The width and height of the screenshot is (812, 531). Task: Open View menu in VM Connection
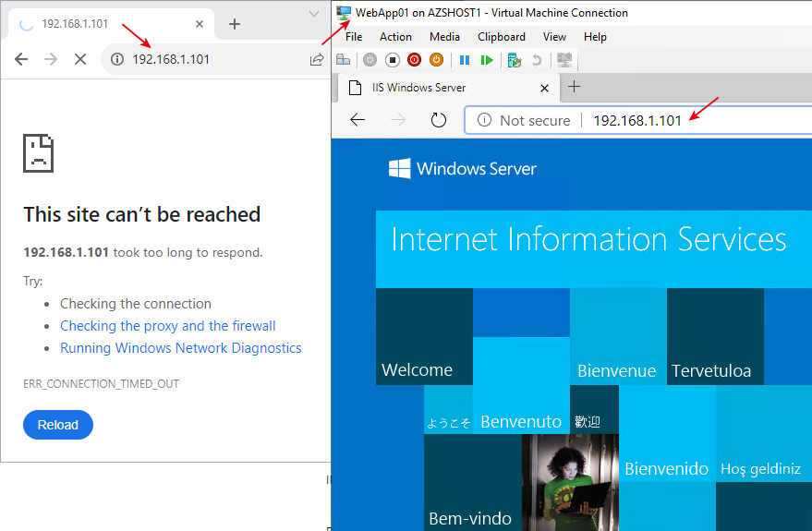554,37
